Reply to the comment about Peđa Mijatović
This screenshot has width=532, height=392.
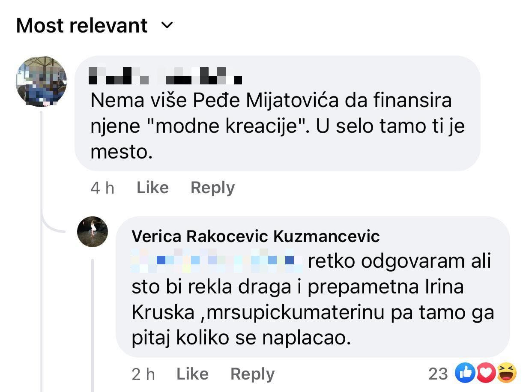(212, 188)
